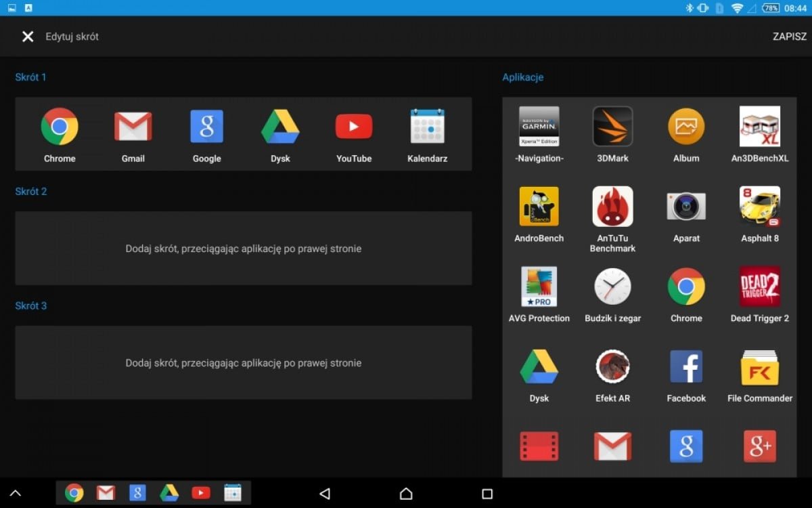Screen dimensions: 812x508
Task: Open Google from the bottom shortcut bar
Action: (137, 493)
